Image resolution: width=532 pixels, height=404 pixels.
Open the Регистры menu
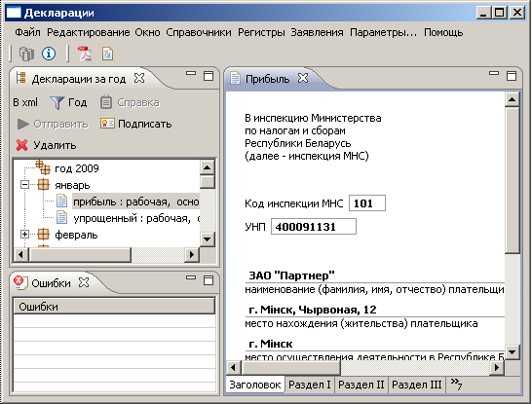pyautogui.click(x=261, y=32)
